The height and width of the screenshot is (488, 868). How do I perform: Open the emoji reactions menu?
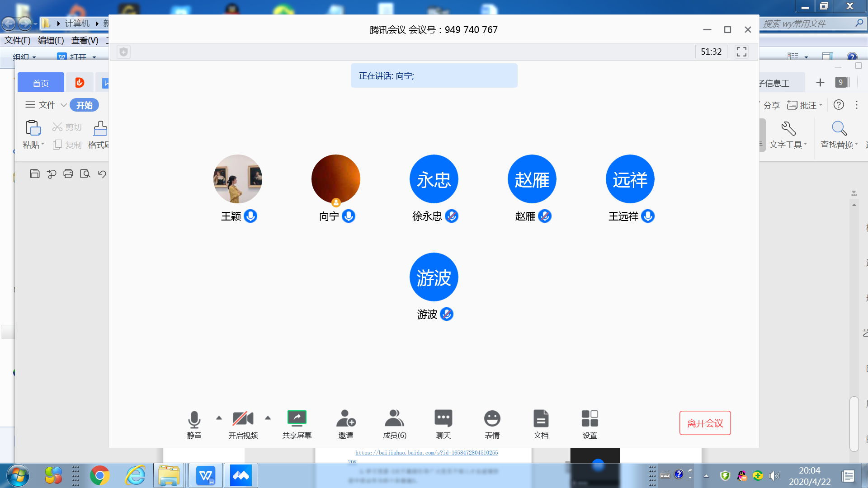point(492,424)
